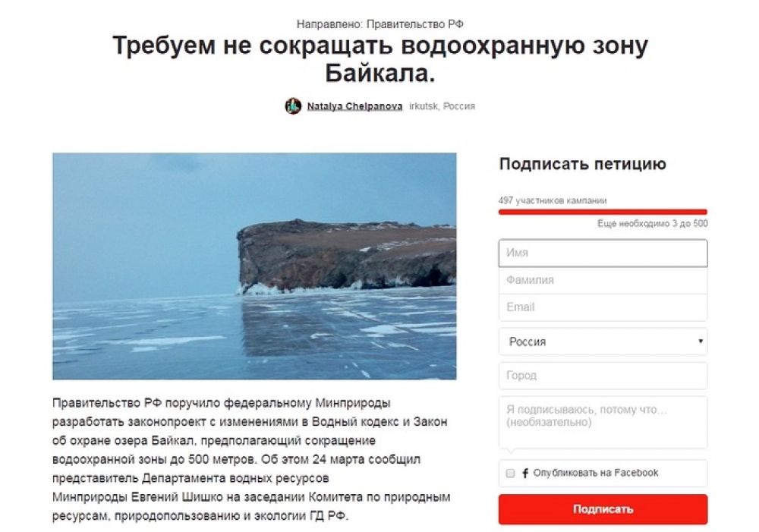Click Направлено: Правительство РФ text

(380, 24)
